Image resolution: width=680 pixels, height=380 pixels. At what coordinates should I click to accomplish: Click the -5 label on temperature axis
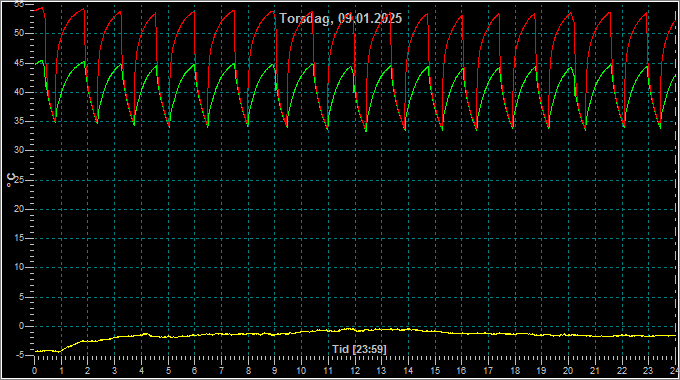pyautogui.click(x=20, y=355)
